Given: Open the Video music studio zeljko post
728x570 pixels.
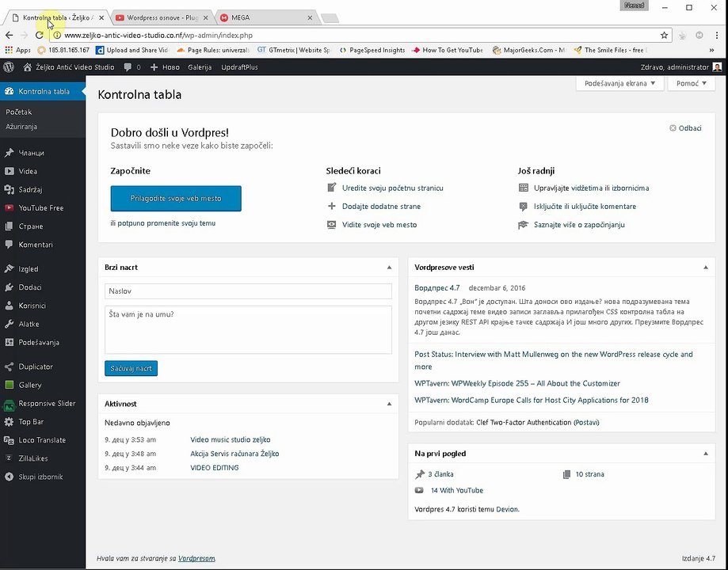Looking at the screenshot, I should (231, 439).
